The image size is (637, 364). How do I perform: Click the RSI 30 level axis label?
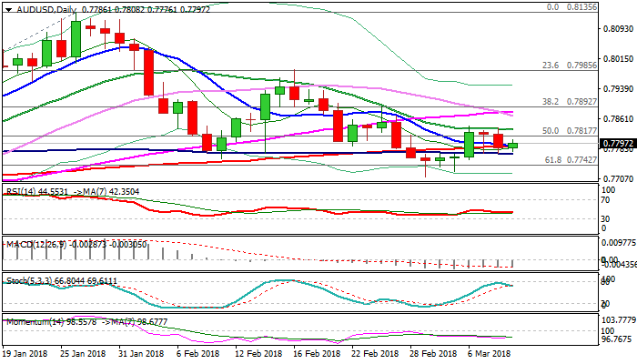point(605,219)
